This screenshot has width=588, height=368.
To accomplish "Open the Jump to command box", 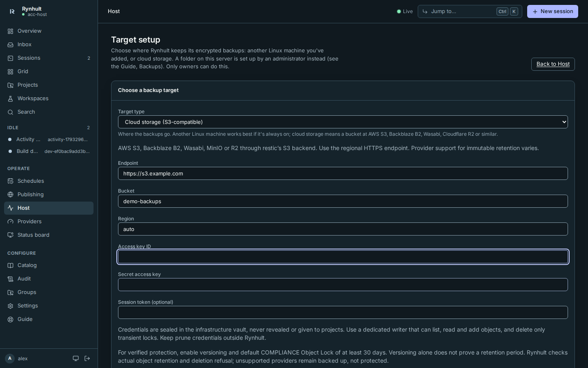I will point(470,11).
